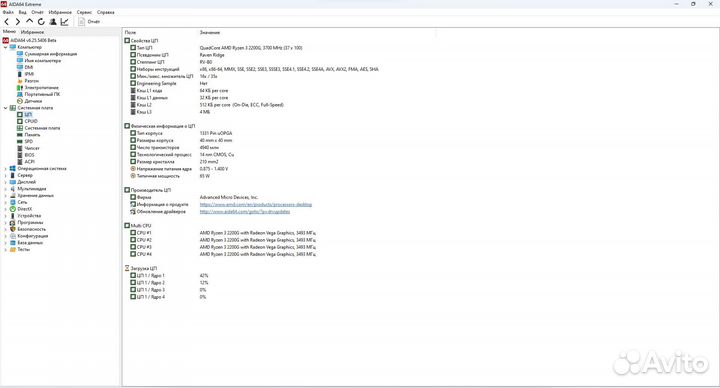This screenshot has height=388, width=720.
Task: Select the Engineering Sample row
Action: coord(169,84)
